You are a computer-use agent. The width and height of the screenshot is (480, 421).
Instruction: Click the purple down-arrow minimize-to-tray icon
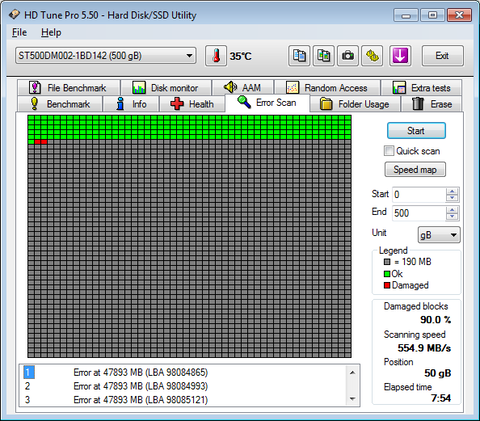400,56
